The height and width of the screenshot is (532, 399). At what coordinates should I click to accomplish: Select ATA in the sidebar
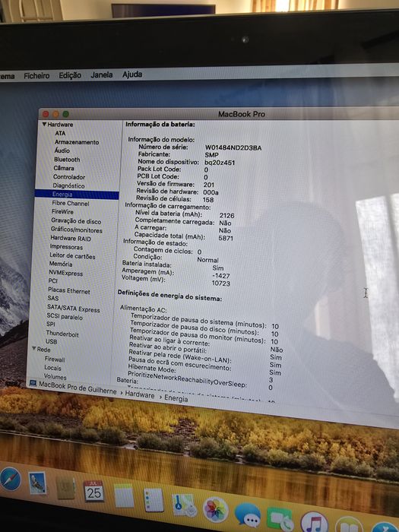pos(60,133)
